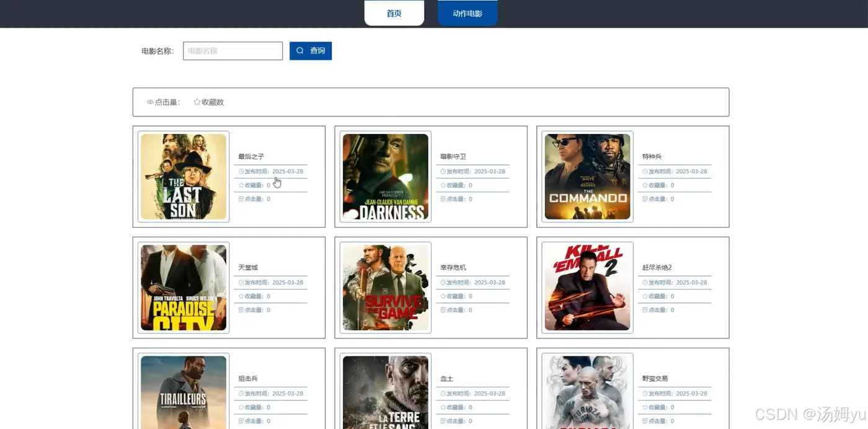Click star 收藏量 icon for 幸存危机
Screen dimensions: 868x429
(443, 296)
